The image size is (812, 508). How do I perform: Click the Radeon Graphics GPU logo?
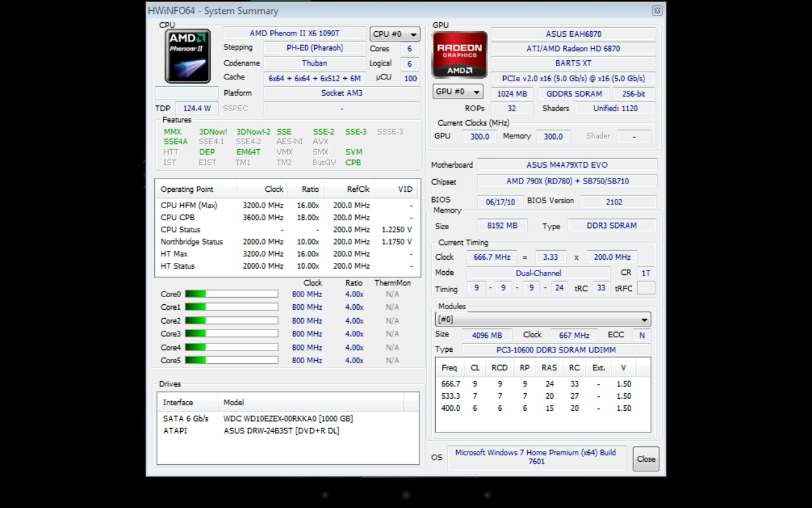[459, 55]
